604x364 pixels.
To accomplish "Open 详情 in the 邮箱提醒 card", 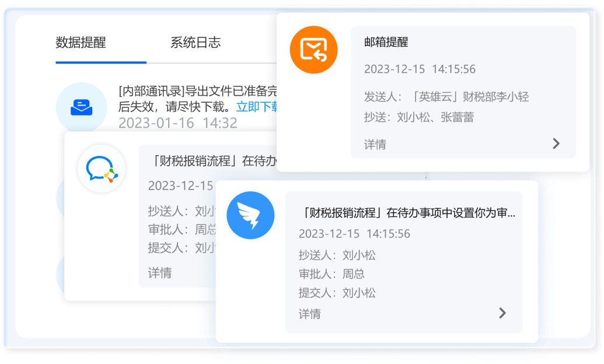I will (x=375, y=145).
